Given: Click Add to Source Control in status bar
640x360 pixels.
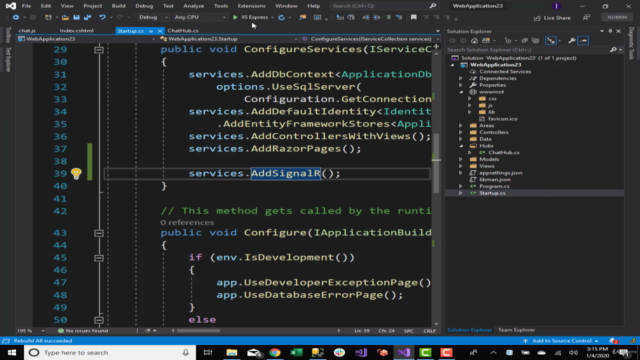Looking at the screenshot, I should click(x=562, y=341).
